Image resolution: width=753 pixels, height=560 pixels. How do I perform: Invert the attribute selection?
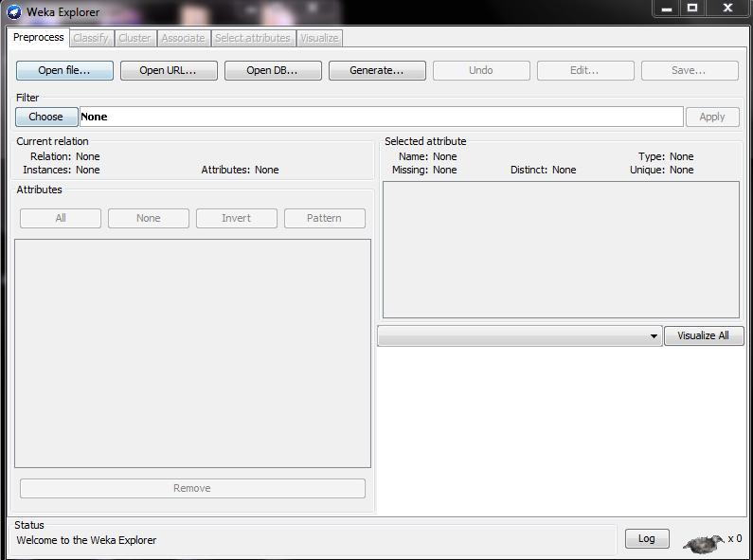pyautogui.click(x=236, y=218)
